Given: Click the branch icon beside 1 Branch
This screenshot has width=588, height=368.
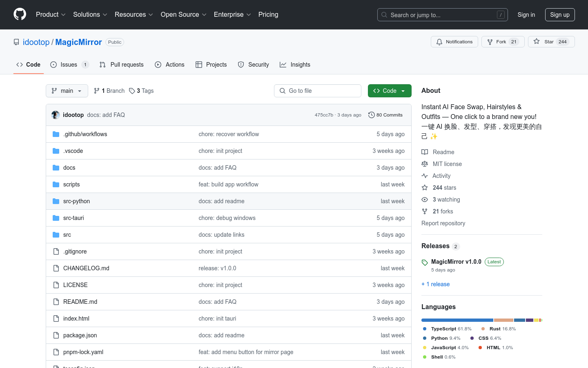Looking at the screenshot, I should click(x=97, y=91).
